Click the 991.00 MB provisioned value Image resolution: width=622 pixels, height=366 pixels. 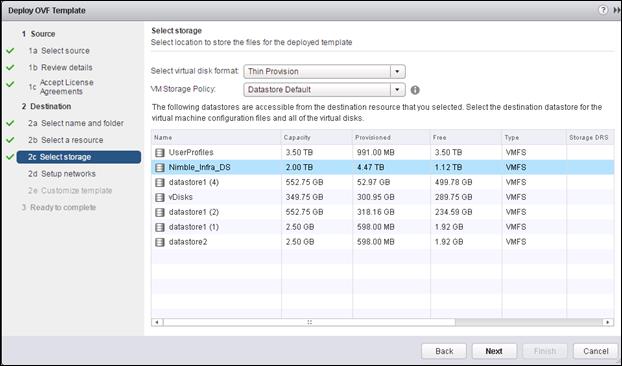(x=375, y=153)
